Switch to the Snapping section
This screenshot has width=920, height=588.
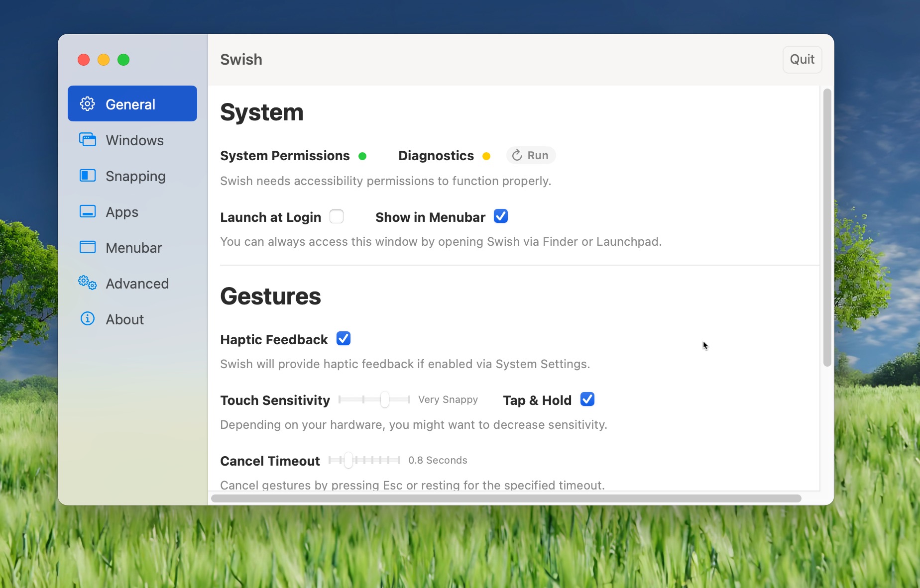132,176
